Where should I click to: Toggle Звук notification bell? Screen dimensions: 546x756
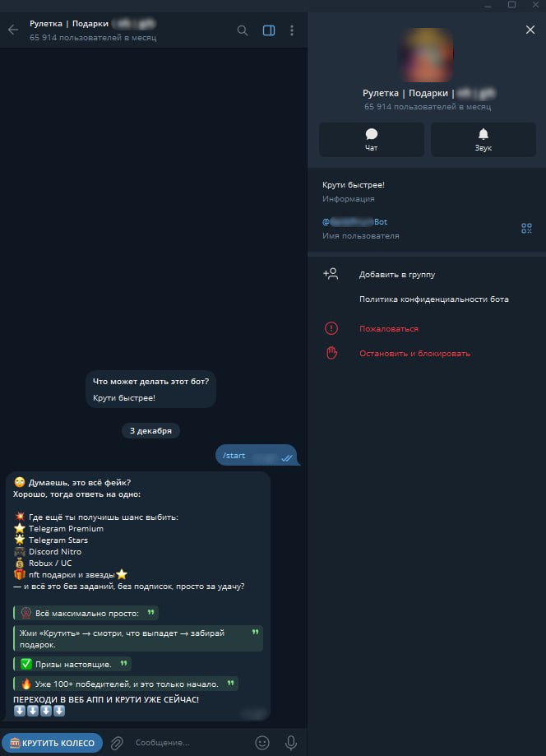(x=483, y=140)
